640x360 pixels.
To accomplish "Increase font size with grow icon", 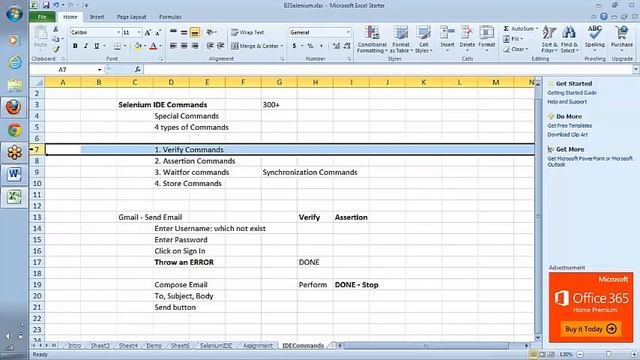I will pyautogui.click(x=148, y=32).
